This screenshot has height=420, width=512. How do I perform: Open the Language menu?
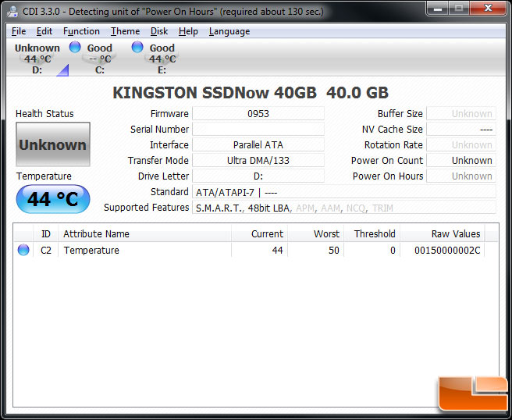pyautogui.click(x=229, y=31)
